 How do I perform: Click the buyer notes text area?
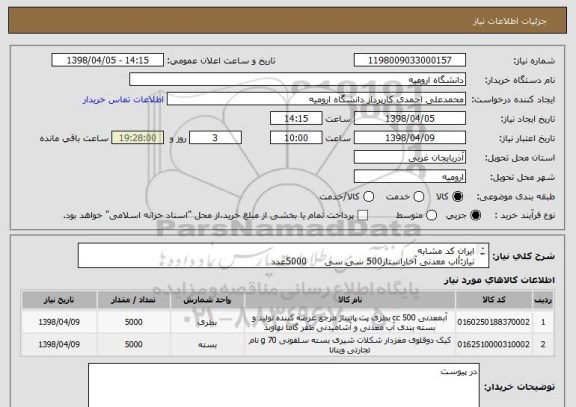tap(284, 385)
